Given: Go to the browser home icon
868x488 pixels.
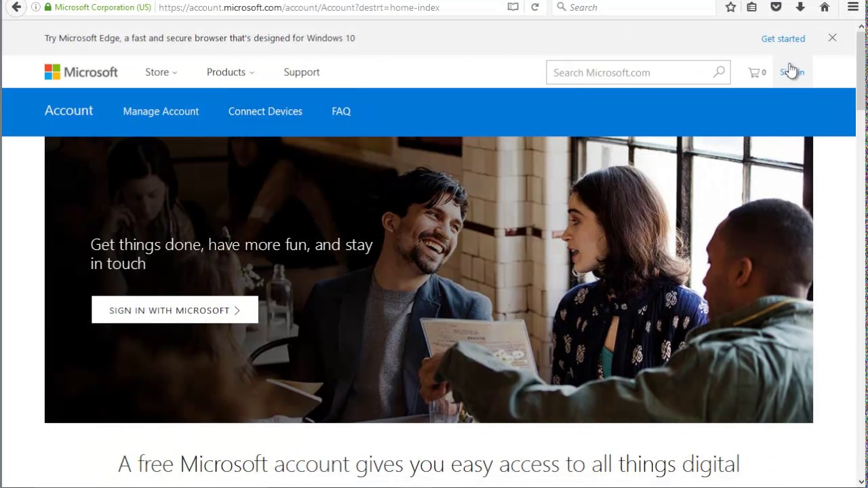Looking at the screenshot, I should point(825,7).
